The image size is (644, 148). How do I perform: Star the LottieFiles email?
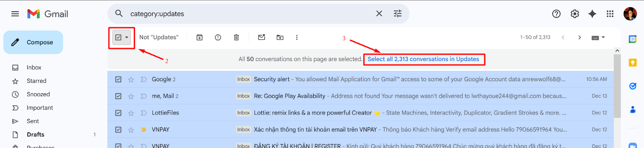(131, 113)
